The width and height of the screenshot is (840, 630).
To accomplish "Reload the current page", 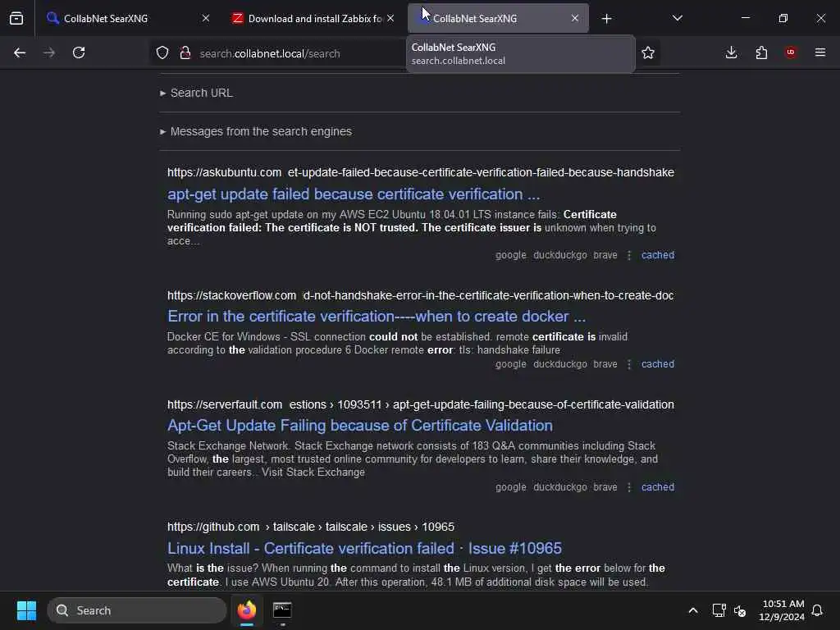I will (79, 52).
